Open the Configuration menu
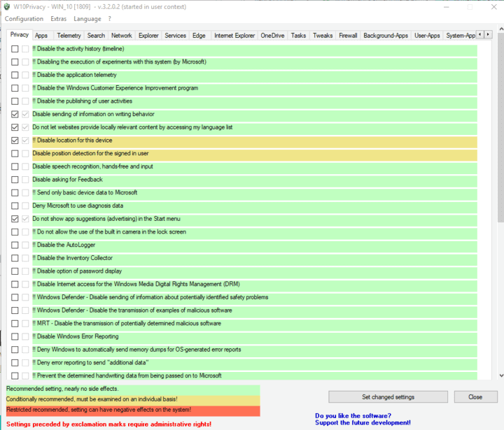This screenshot has width=504, height=430. 24,19
